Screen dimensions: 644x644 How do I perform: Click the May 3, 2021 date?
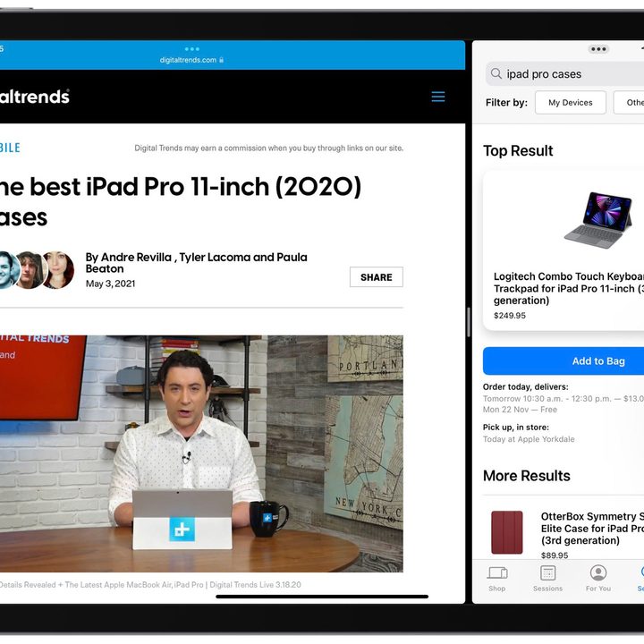click(x=110, y=284)
